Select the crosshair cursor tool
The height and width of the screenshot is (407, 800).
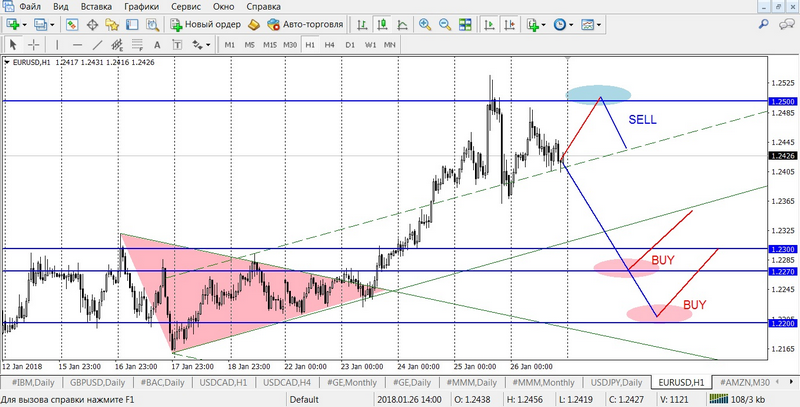point(34,44)
